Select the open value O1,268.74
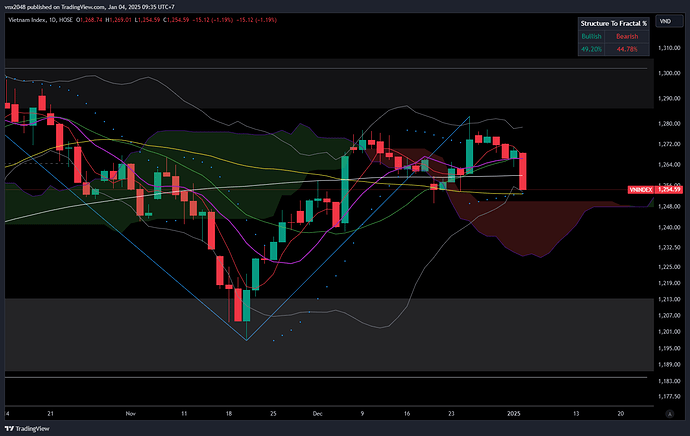Screen dimensions: 690x436 click(89, 20)
